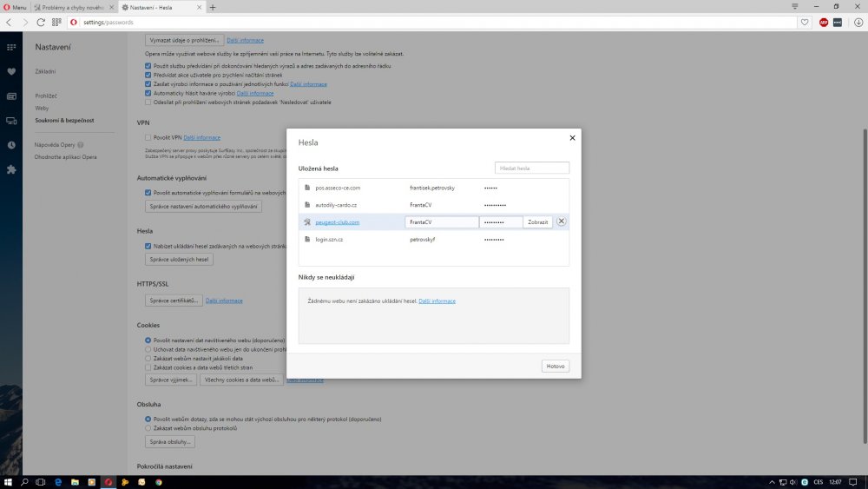Close the Nastavení - Hesla tab
The height and width of the screenshot is (489, 868).
[200, 7]
